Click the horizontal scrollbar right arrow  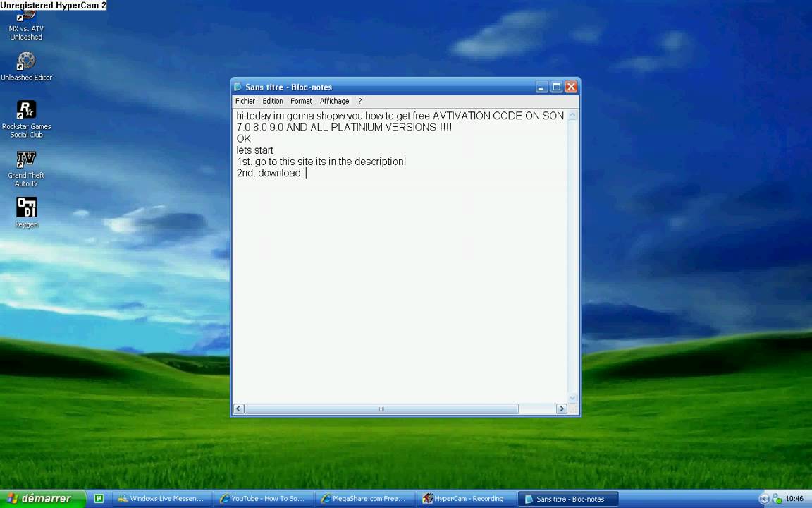[x=561, y=409]
